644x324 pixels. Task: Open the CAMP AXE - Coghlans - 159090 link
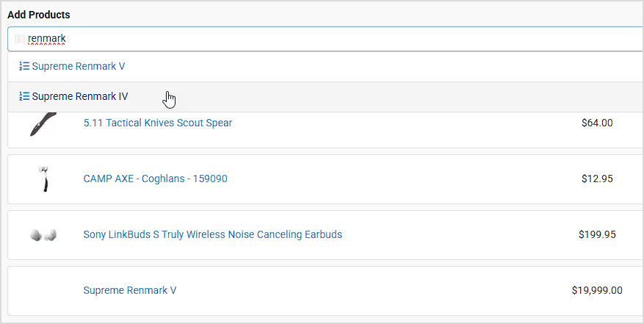click(155, 179)
